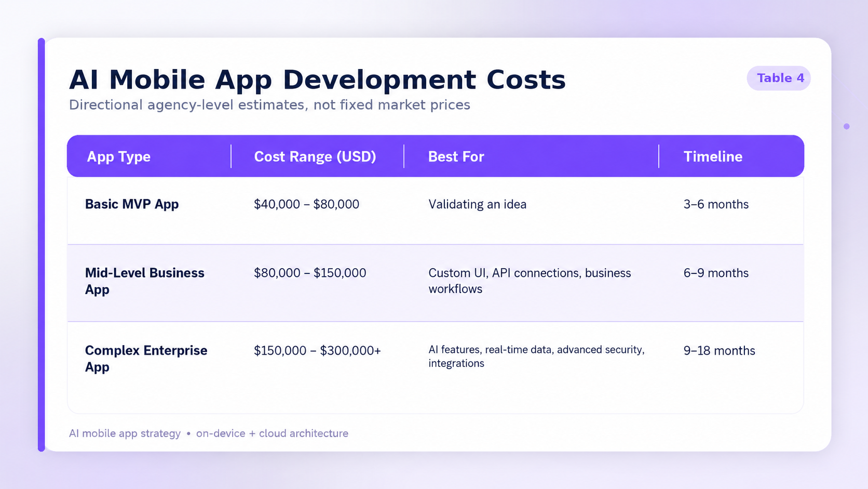Click the Validating an idea cell
The width and height of the screenshot is (868, 489).
[x=477, y=204]
